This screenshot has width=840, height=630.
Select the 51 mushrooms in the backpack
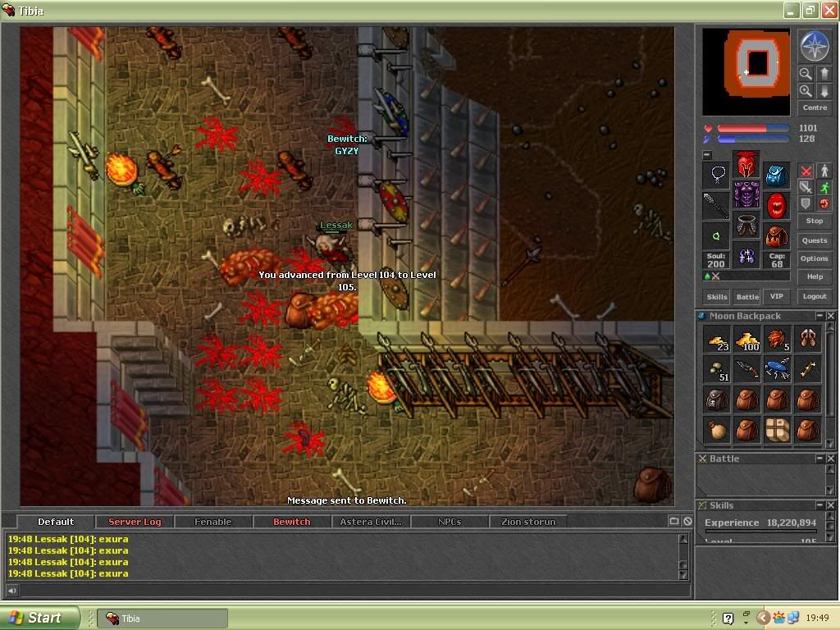click(717, 370)
